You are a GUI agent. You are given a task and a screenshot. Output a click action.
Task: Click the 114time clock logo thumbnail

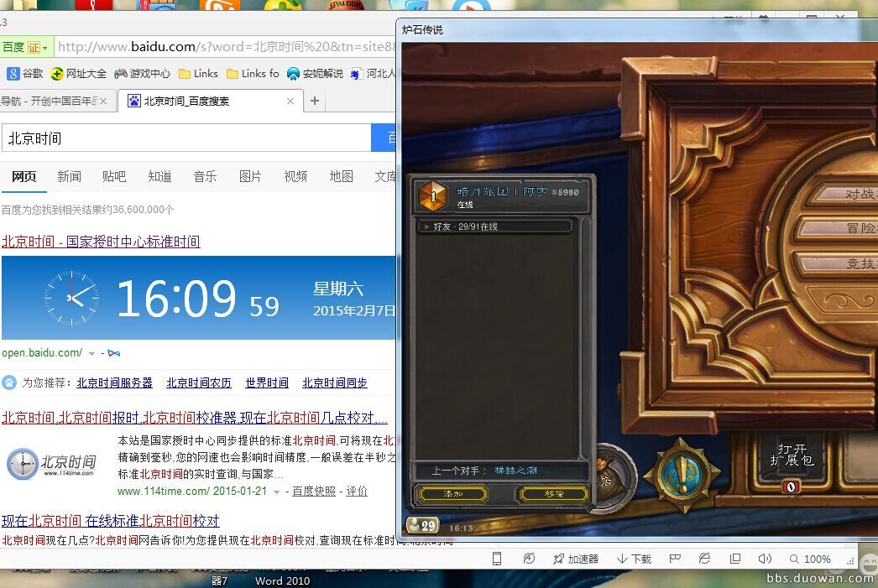click(51, 463)
